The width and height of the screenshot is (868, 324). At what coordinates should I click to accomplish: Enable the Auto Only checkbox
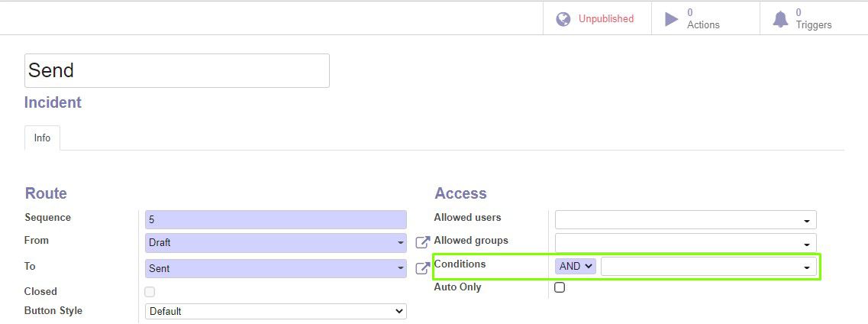pos(560,287)
